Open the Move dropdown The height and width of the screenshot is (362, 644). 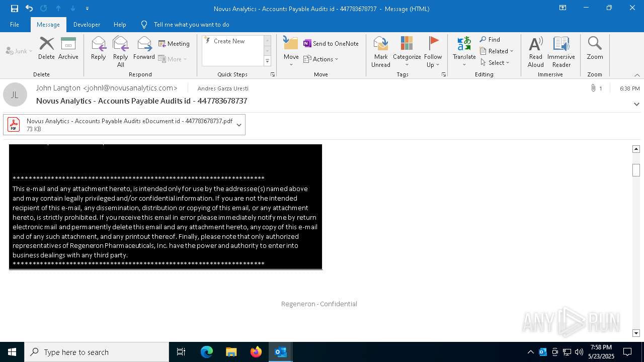(x=291, y=52)
